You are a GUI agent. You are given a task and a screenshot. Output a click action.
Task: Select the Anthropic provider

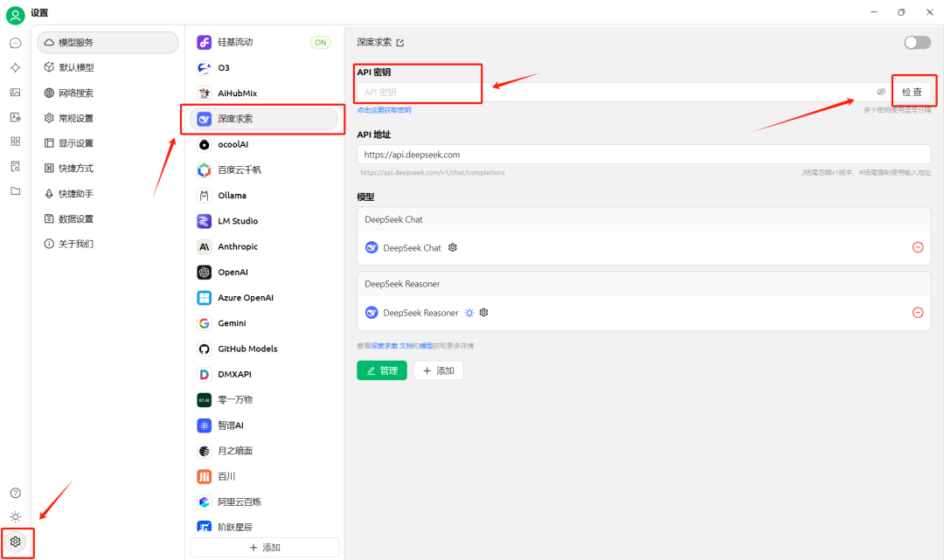coord(264,246)
